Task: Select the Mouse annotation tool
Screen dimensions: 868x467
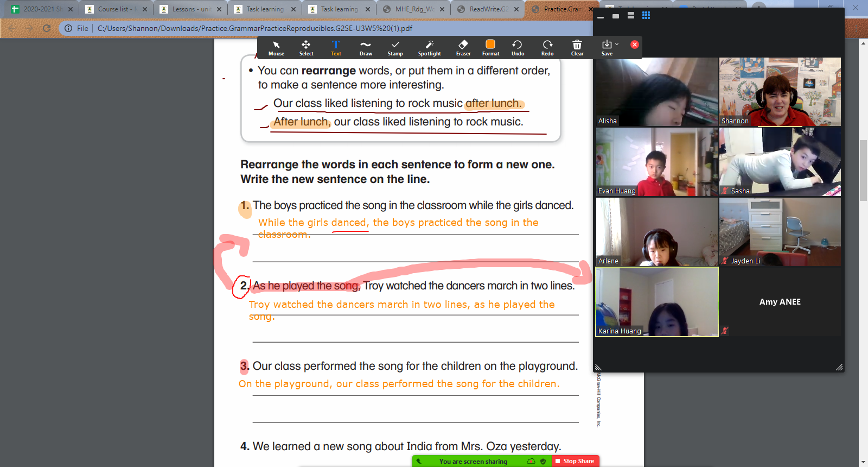Action: click(x=276, y=48)
